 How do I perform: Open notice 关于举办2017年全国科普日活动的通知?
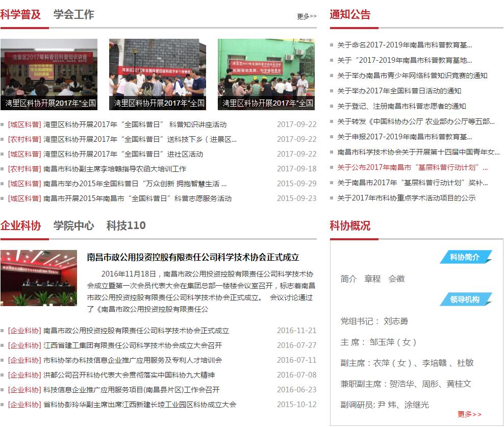[399, 91]
